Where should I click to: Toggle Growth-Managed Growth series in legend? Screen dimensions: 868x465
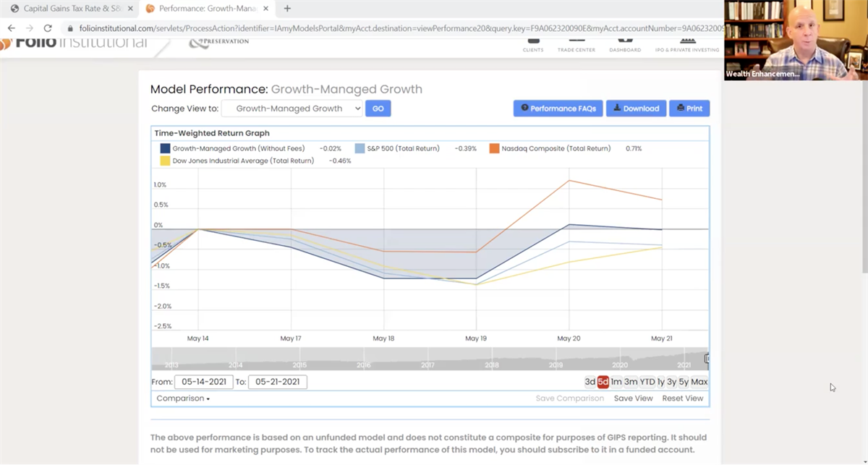pos(166,148)
